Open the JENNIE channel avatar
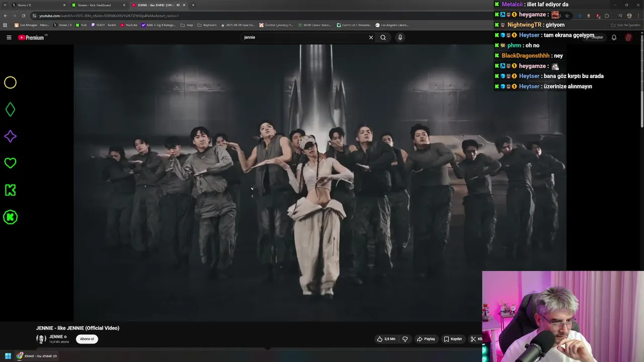The width and height of the screenshot is (644, 362). click(x=41, y=339)
